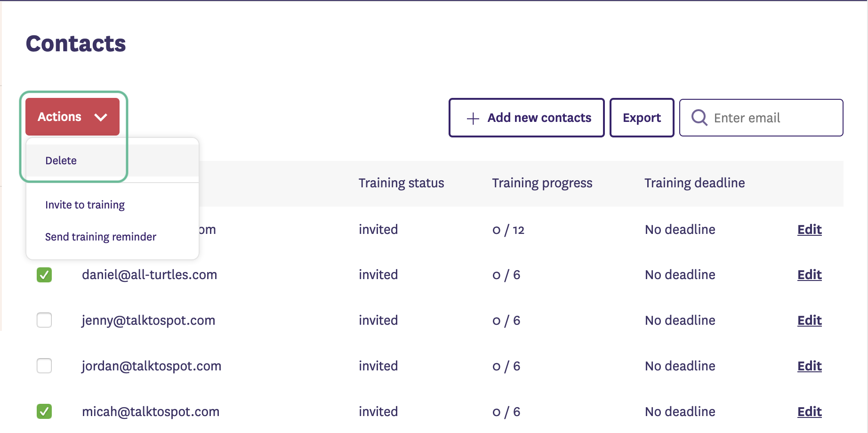
Task: Choose Delete from the Actions menu
Action: (61, 160)
